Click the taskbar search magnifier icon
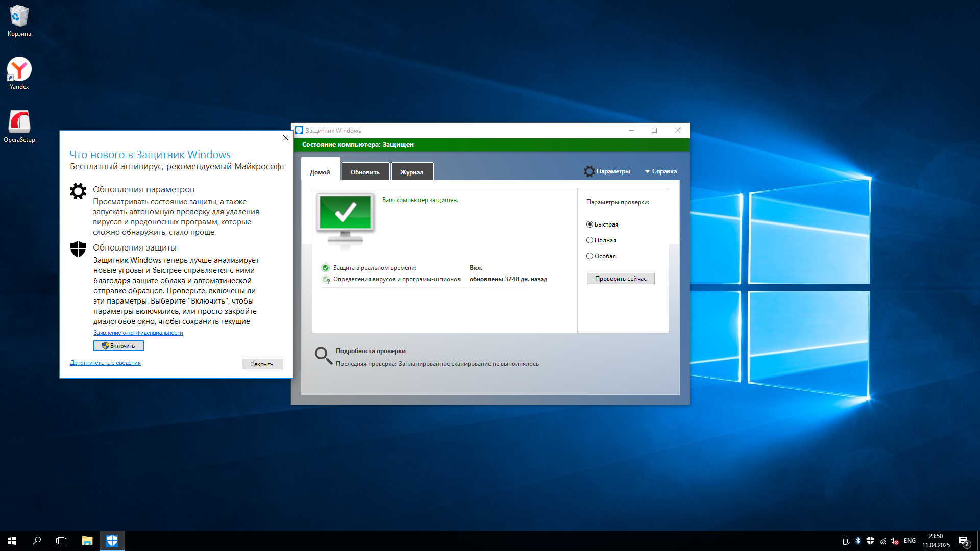980x551 pixels. (x=37, y=541)
